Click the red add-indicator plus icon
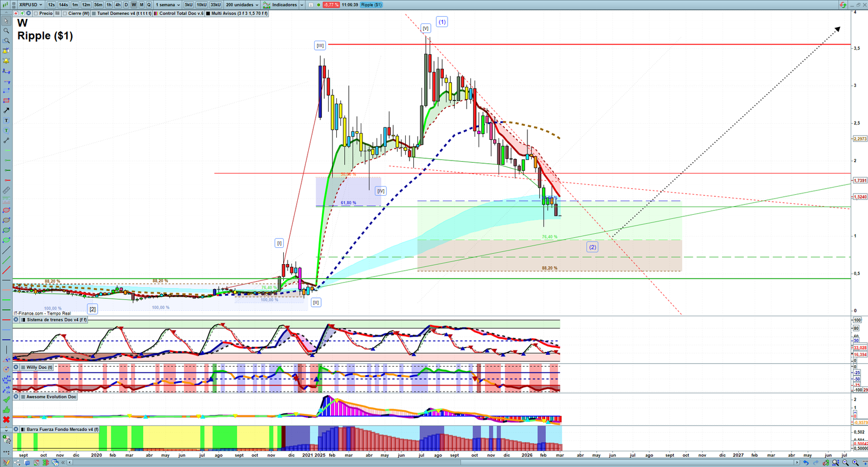This screenshot has width=868, height=467. pos(16,14)
